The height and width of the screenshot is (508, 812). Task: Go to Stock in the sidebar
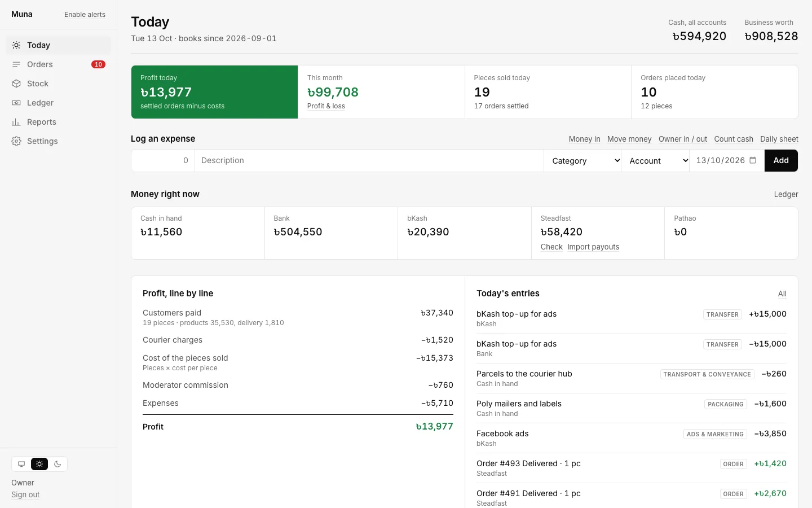(x=59, y=84)
